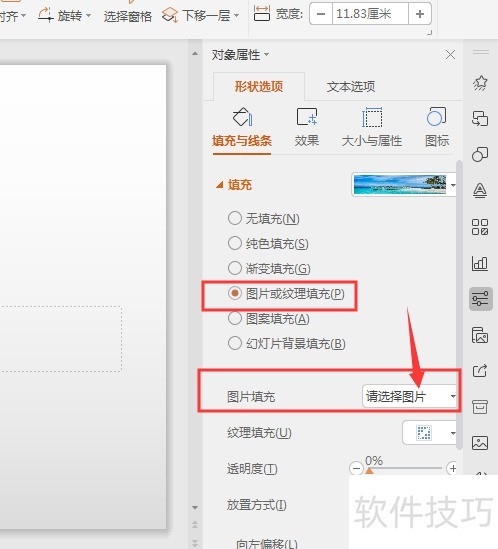This screenshot has height=549, width=498.
Task: Select the 纯色填充(S) radio option
Action: tap(268, 243)
